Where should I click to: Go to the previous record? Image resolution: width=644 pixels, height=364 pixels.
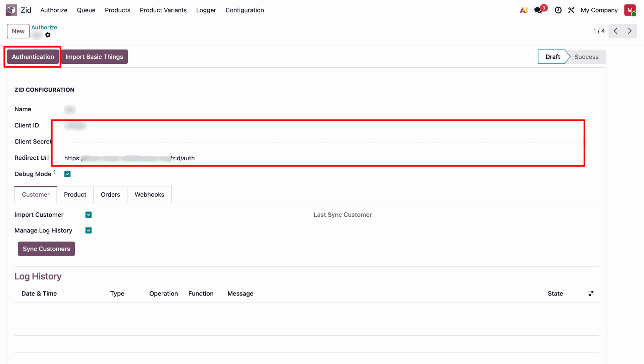615,31
